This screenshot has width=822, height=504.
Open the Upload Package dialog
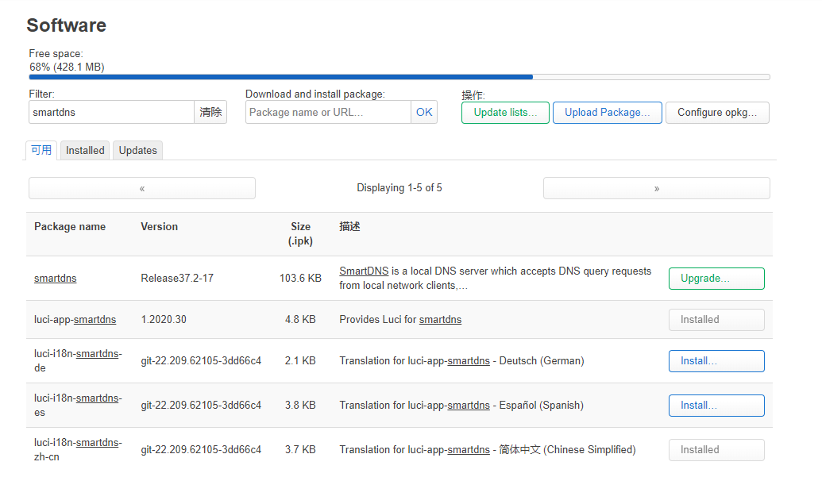607,112
